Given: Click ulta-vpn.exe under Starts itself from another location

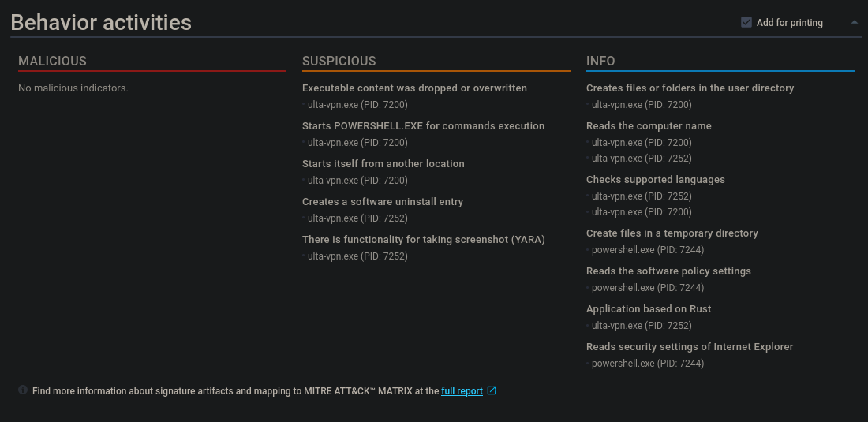Looking at the screenshot, I should point(357,181).
